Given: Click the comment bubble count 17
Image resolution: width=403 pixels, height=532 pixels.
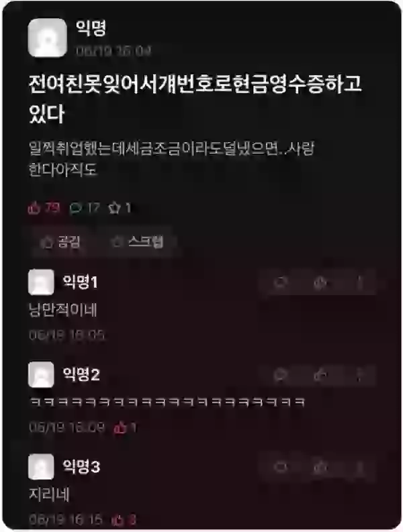Looking at the screenshot, I should click(x=85, y=208).
